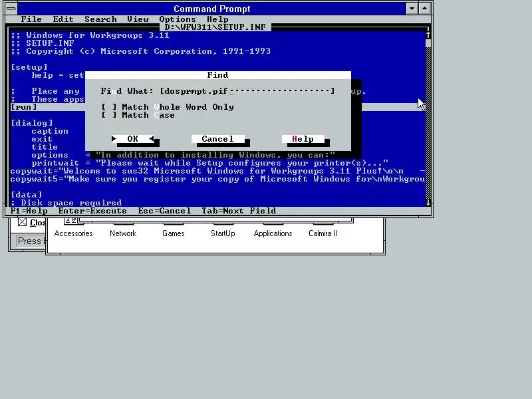Open the Command Prompt control menu box
Screen dimensions: 532x399
[11, 9]
